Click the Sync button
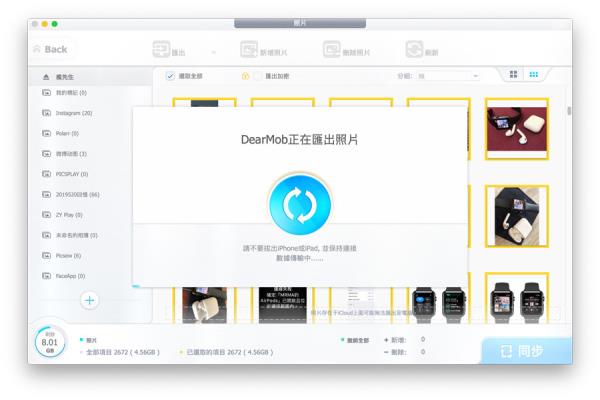 [527, 351]
